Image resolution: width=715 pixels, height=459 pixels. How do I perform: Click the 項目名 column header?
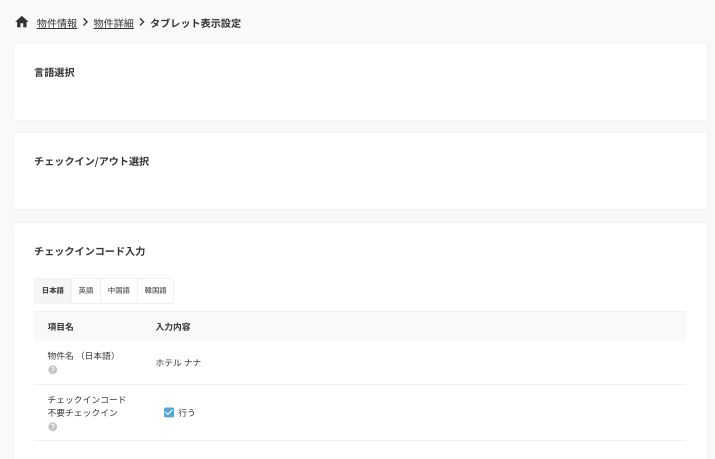(x=61, y=327)
